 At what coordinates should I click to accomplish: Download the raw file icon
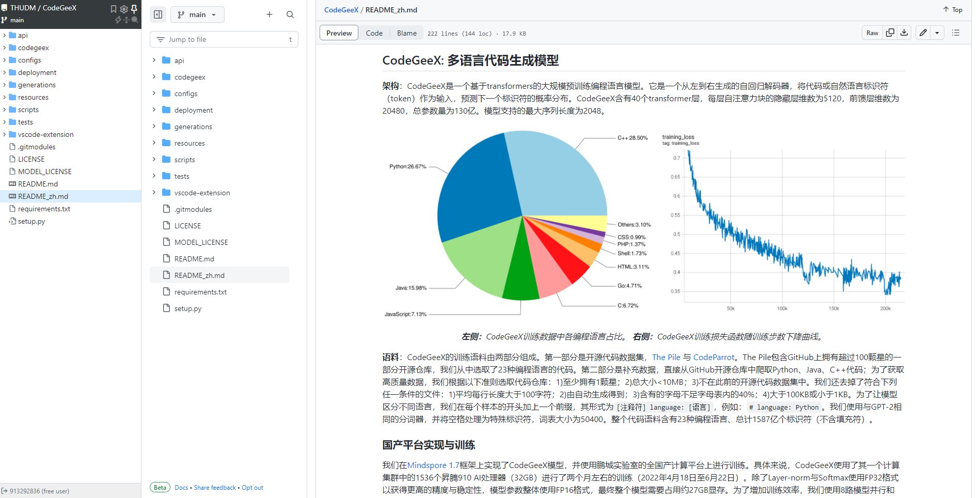coord(904,33)
